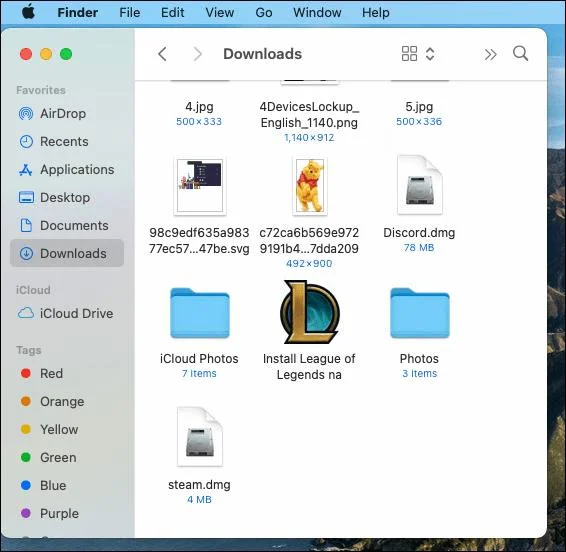Select Recents label in sidebar

(64, 142)
